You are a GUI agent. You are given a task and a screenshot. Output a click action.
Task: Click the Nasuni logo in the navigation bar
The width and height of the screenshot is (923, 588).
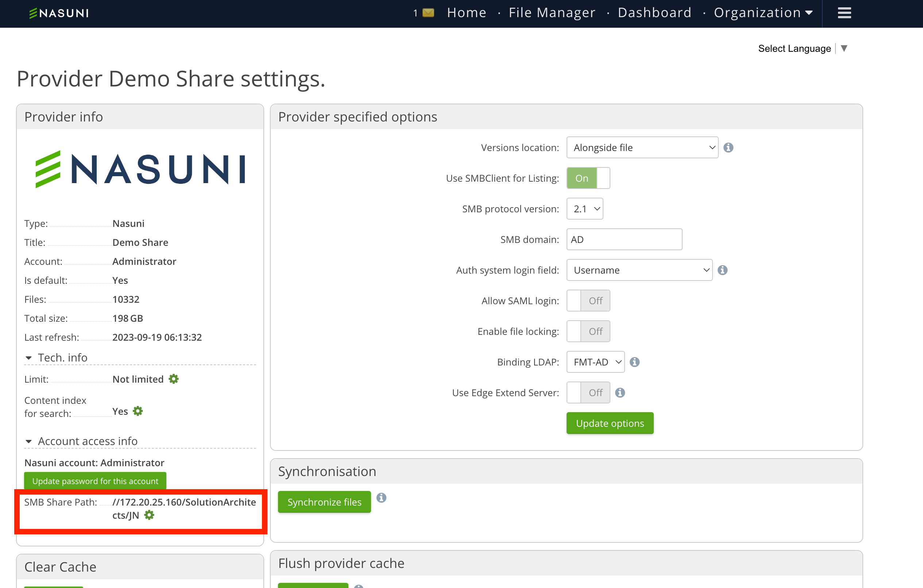coord(58,13)
